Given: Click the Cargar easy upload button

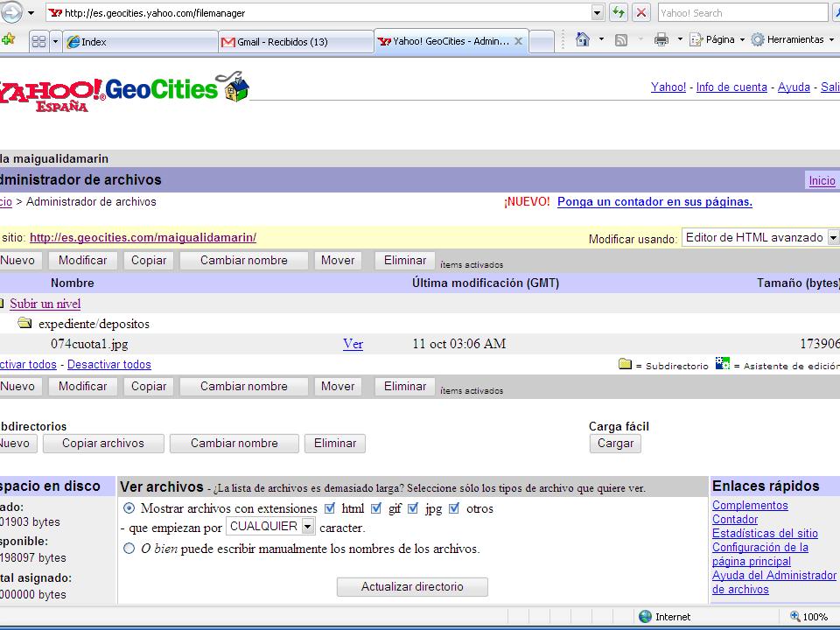Looking at the screenshot, I should [615, 444].
